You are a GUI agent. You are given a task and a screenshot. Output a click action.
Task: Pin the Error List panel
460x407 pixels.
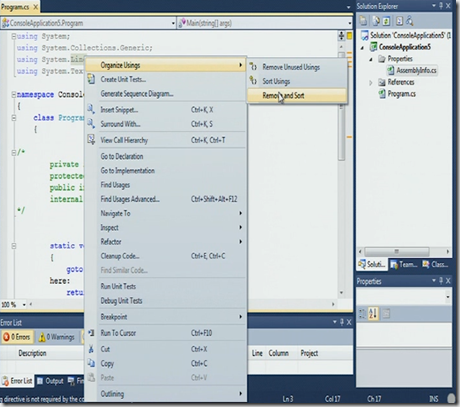pyautogui.click(x=342, y=322)
